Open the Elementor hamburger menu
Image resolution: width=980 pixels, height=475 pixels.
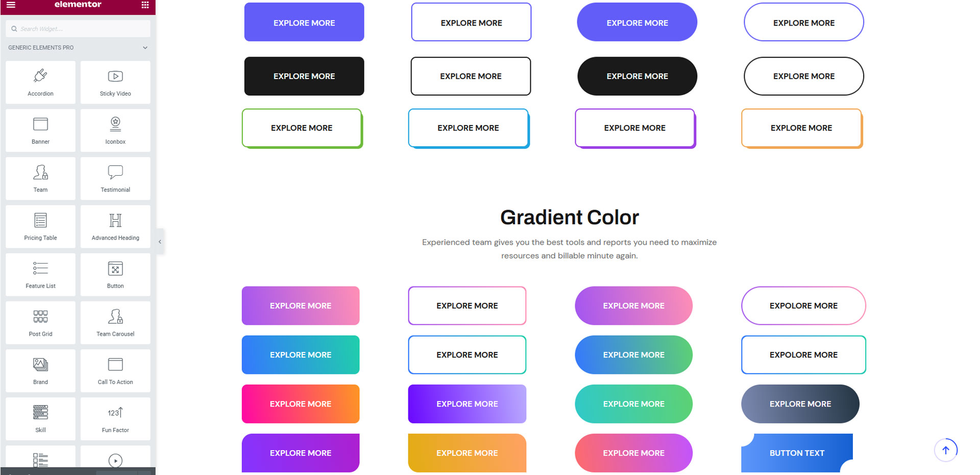(12, 5)
